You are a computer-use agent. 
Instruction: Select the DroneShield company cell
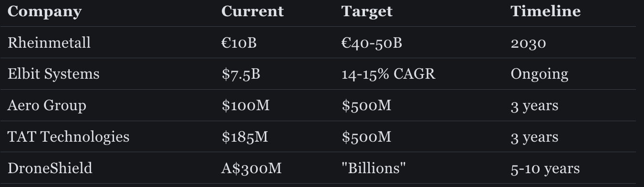(50, 168)
